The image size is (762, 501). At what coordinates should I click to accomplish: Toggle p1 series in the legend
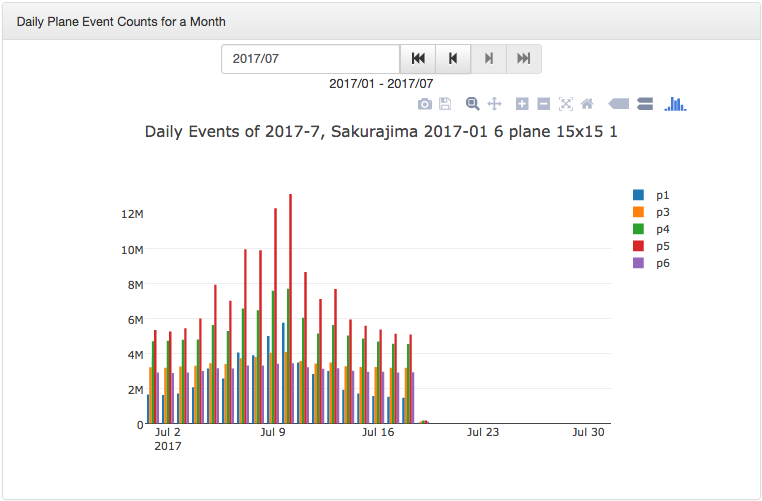[x=661, y=195]
